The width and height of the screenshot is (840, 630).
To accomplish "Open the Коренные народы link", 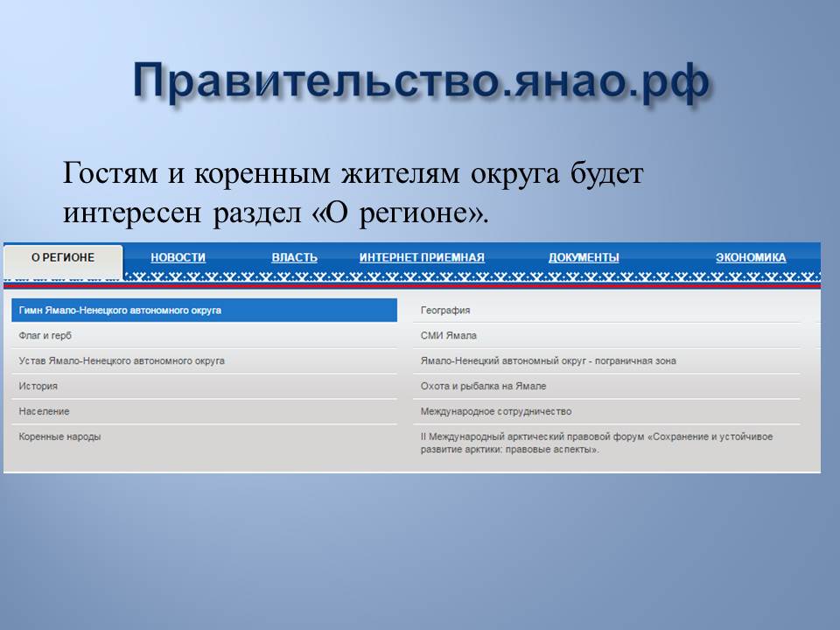I will 59,437.
